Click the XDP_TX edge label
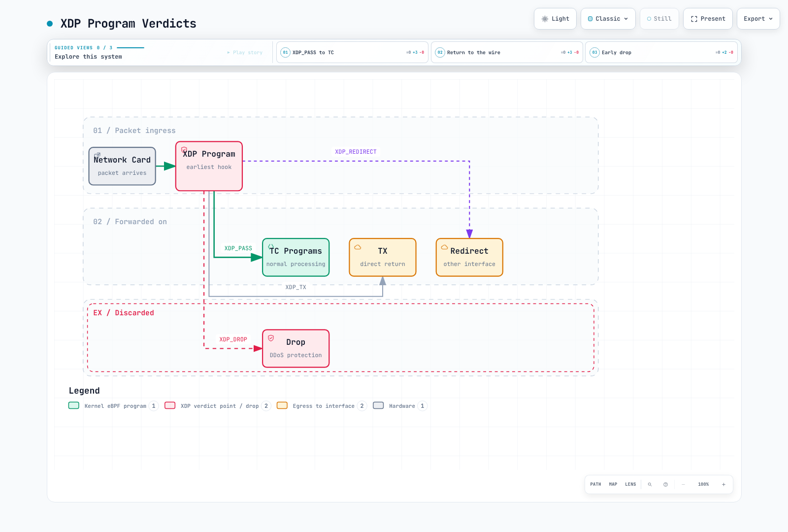788x532 pixels. tap(295, 287)
